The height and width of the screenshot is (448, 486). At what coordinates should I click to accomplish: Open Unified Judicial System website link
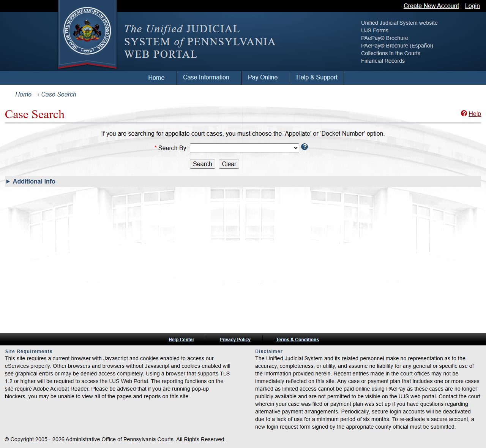[399, 23]
